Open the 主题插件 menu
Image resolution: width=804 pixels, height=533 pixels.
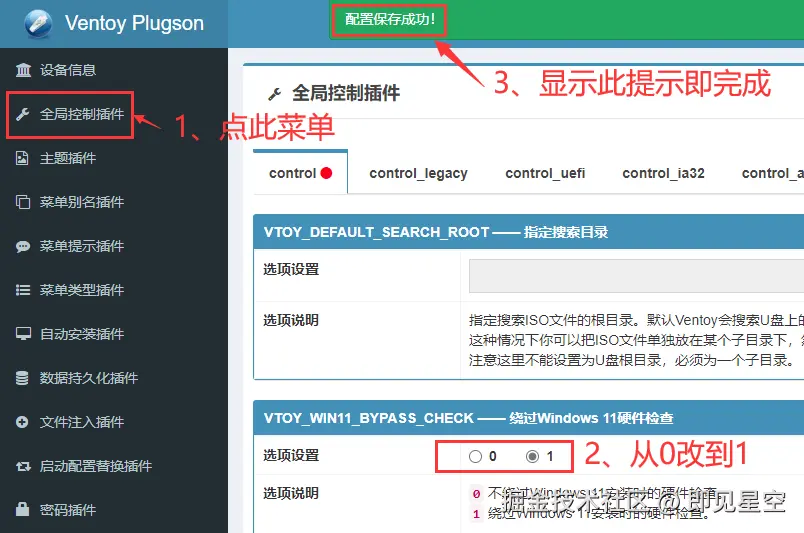pyautogui.click(x=114, y=158)
